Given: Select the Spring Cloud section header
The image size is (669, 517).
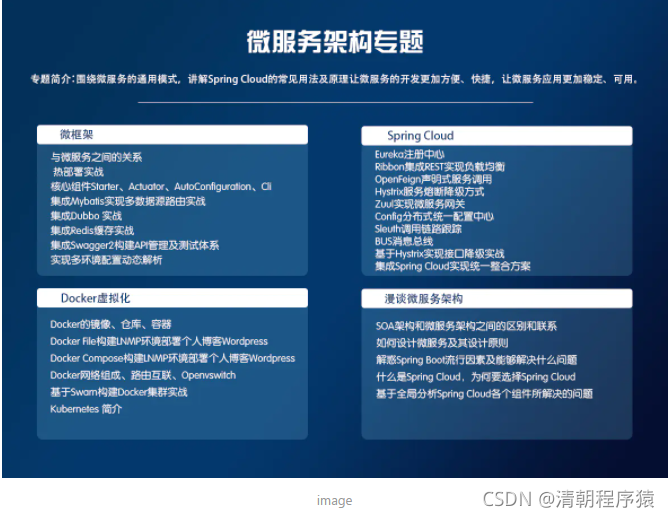Looking at the screenshot, I should pos(497,136).
